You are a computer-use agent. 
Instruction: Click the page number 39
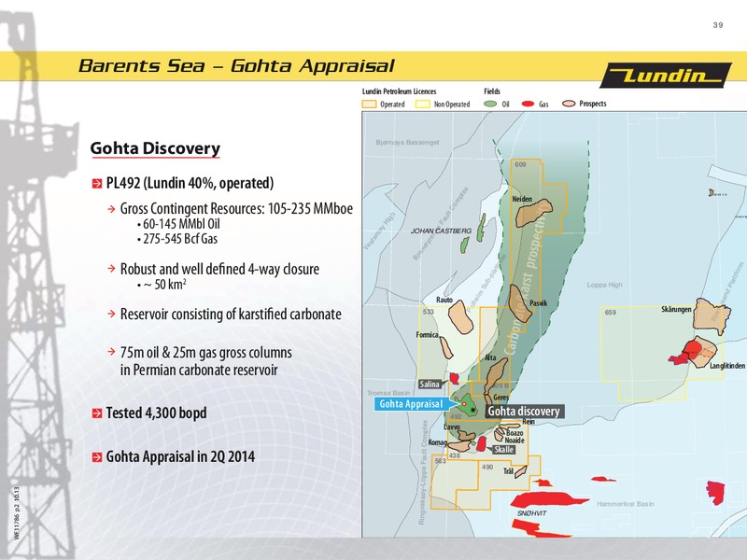718,25
